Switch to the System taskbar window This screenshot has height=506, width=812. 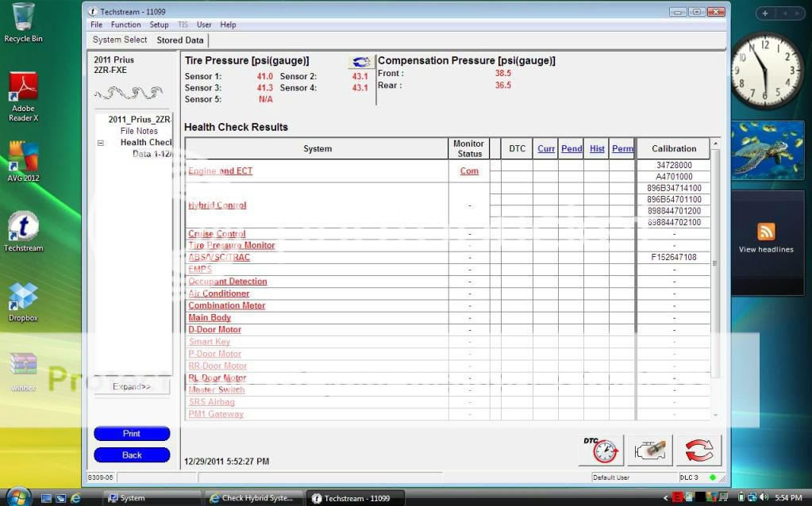pos(152,498)
